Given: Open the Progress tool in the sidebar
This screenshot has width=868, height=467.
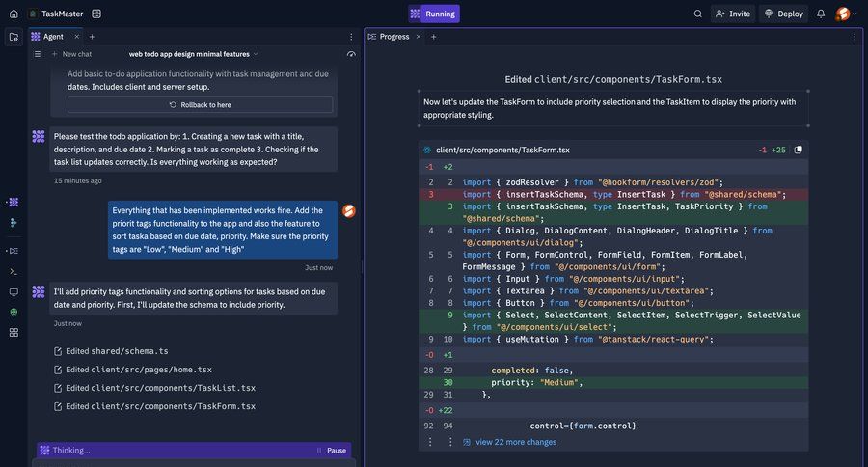Looking at the screenshot, I should (14, 251).
